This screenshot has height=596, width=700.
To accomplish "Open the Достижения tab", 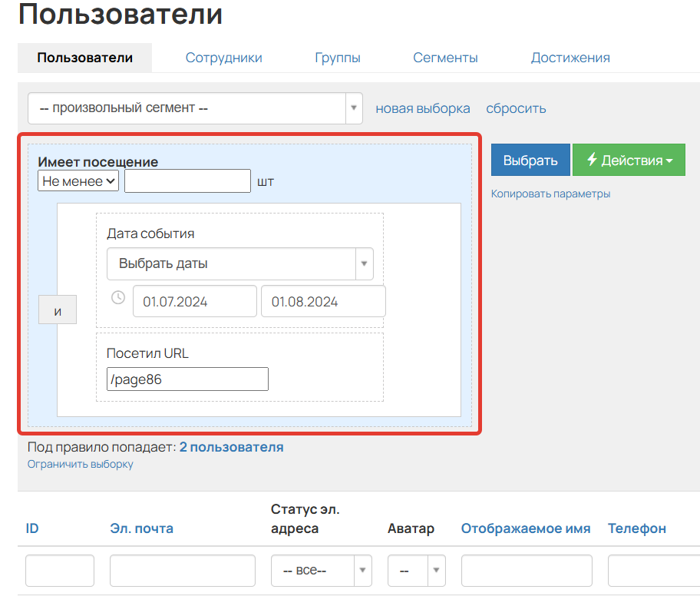I will tap(570, 57).
